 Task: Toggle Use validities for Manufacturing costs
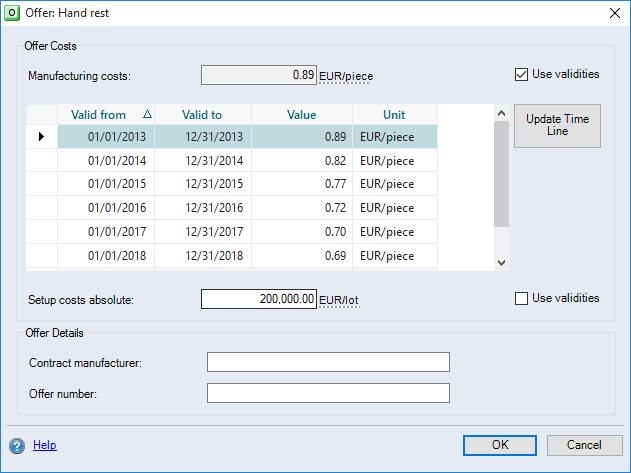point(521,74)
